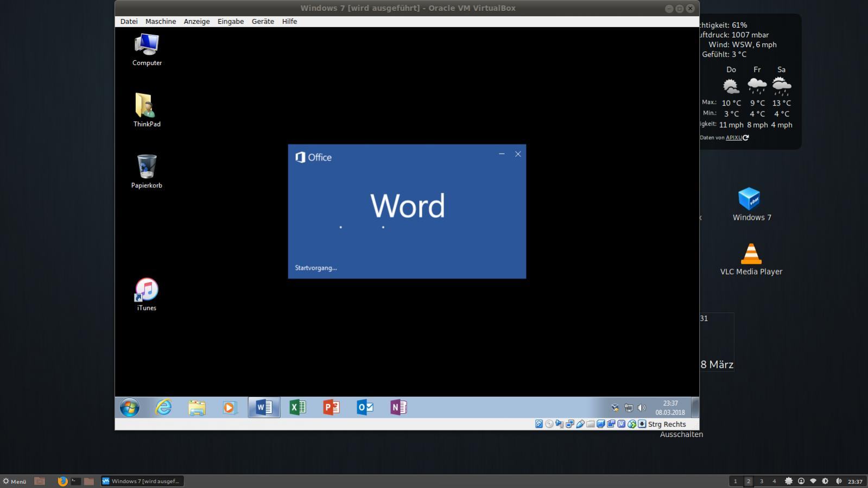Open the VLC Media Player desktop shortcut
The height and width of the screenshot is (488, 868).
(x=751, y=259)
